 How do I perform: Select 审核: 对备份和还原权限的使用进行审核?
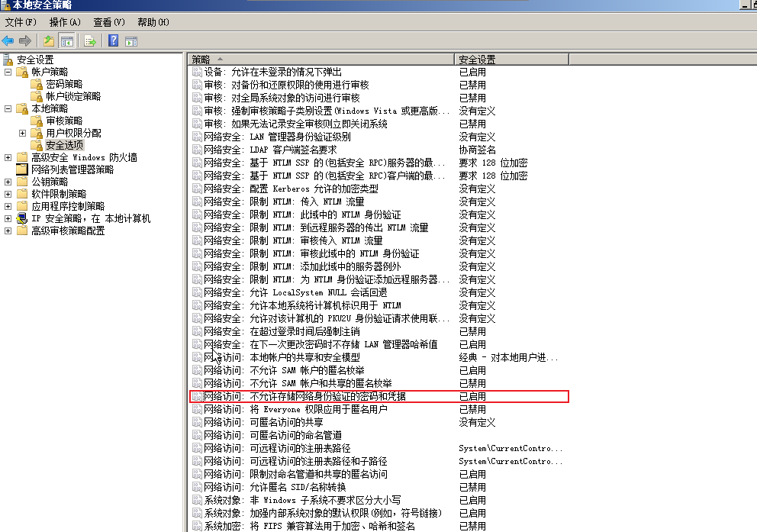coord(286,85)
